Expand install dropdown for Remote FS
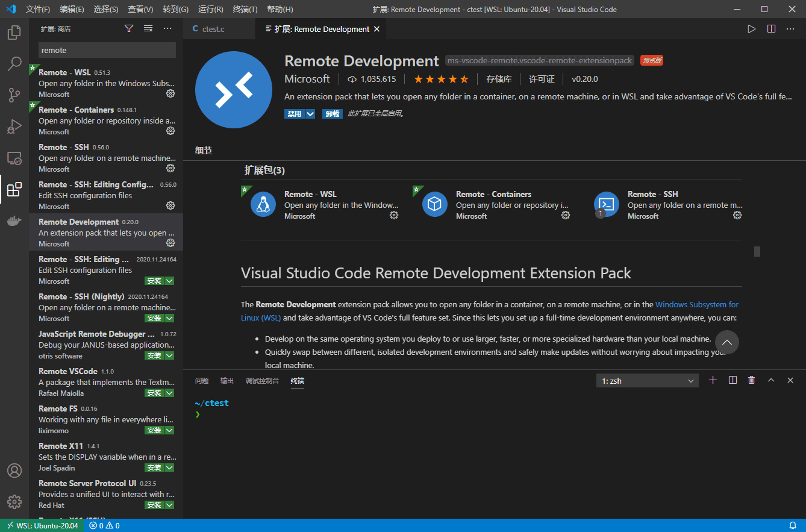The height and width of the screenshot is (532, 806). coord(169,430)
